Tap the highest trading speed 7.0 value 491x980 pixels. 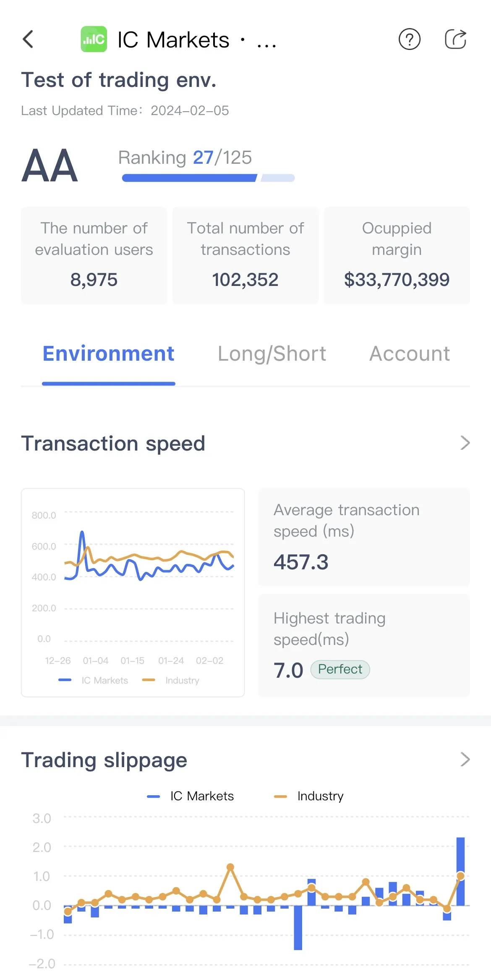click(288, 670)
